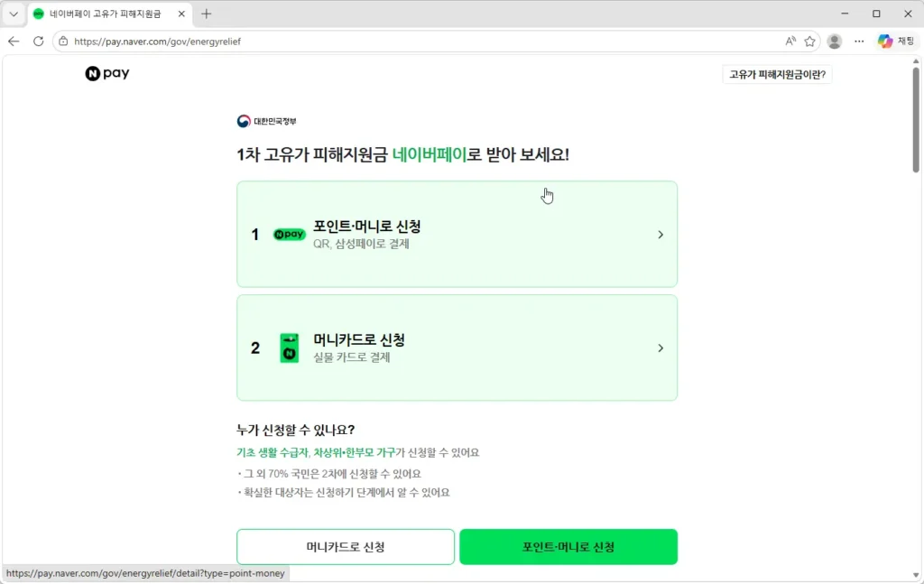Open the read aloud option
Screen dimensions: 924x584
790,42
